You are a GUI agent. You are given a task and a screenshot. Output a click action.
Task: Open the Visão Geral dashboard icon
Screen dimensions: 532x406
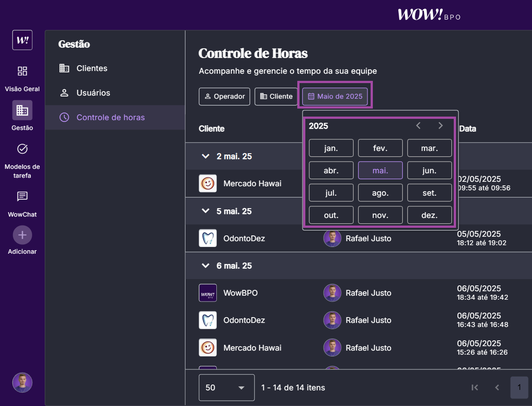22,71
